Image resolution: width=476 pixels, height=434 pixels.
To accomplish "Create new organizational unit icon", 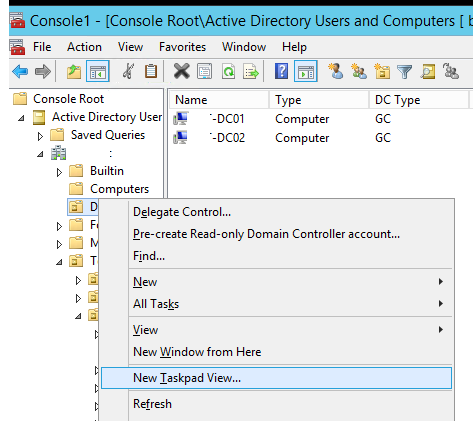I will 382,71.
